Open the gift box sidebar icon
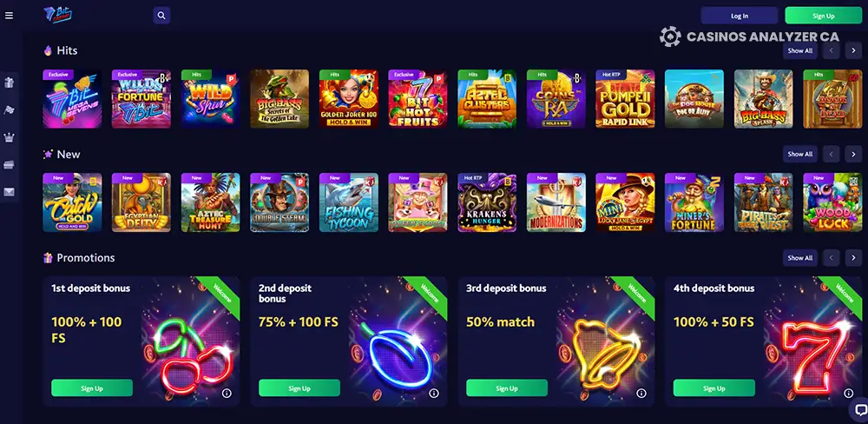 pos(9,83)
